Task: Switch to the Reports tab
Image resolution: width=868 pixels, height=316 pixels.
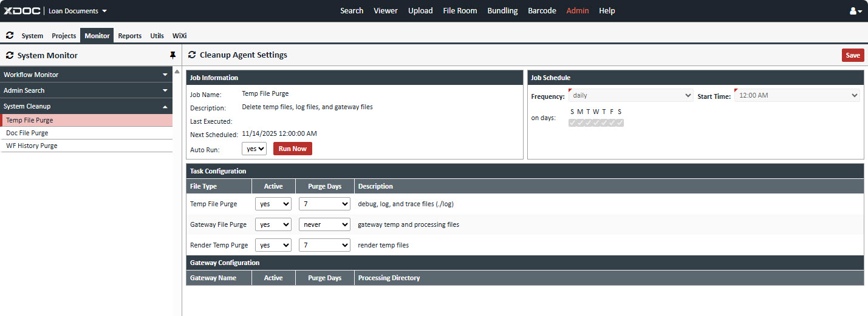Action: [x=129, y=36]
